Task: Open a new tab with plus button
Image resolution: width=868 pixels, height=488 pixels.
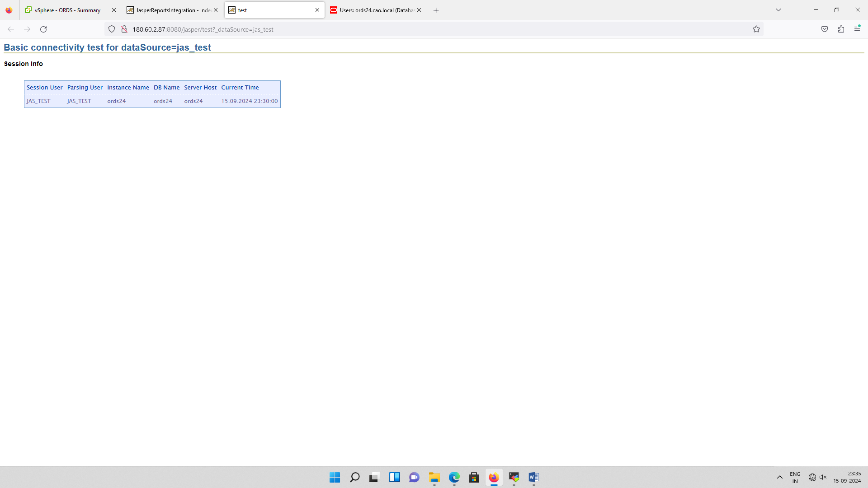Action: (x=436, y=10)
